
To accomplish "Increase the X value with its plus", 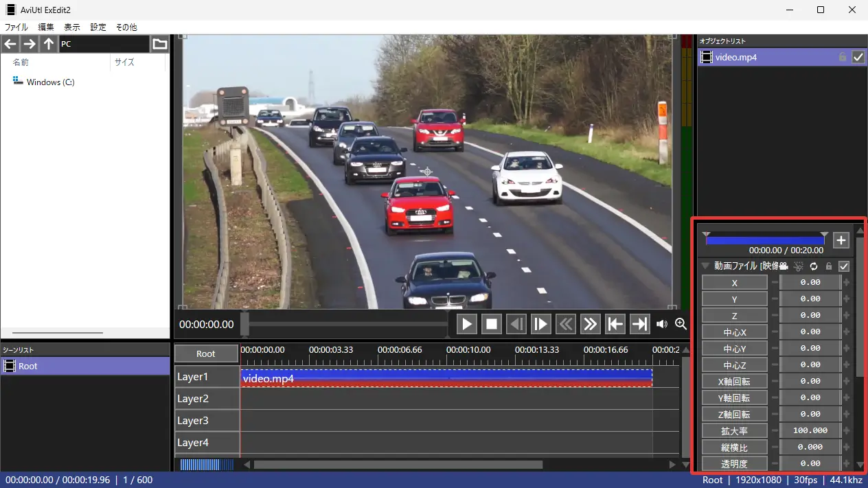I will [x=846, y=282].
